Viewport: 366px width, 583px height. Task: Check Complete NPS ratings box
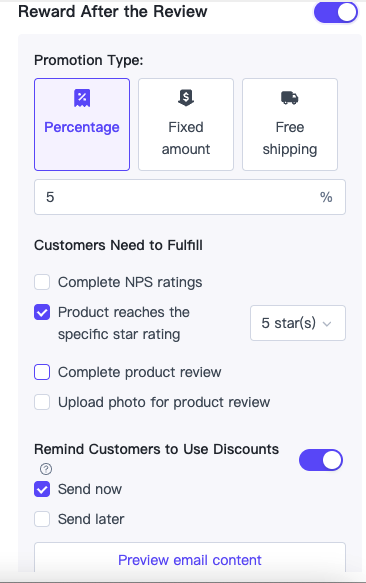42,282
